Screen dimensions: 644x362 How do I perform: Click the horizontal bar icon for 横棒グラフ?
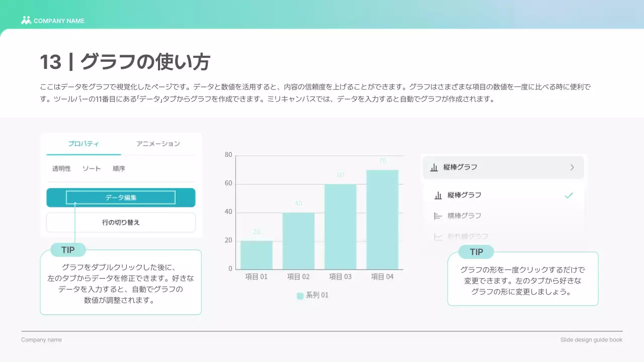[x=438, y=216]
